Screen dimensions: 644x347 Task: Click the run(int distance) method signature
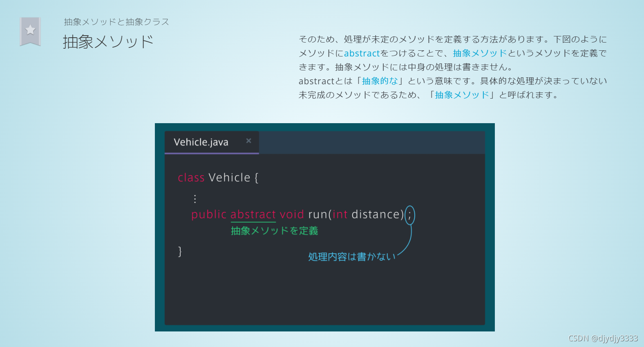pos(356,214)
